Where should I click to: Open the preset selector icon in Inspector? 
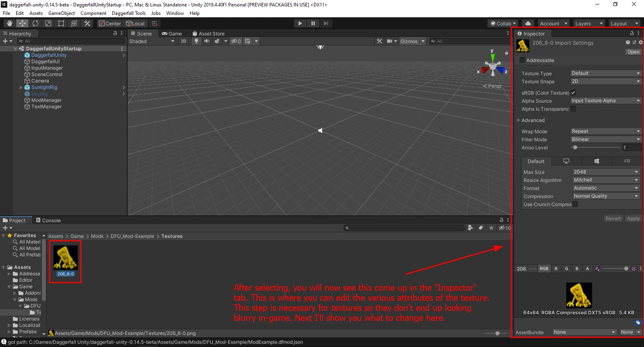tap(634, 42)
